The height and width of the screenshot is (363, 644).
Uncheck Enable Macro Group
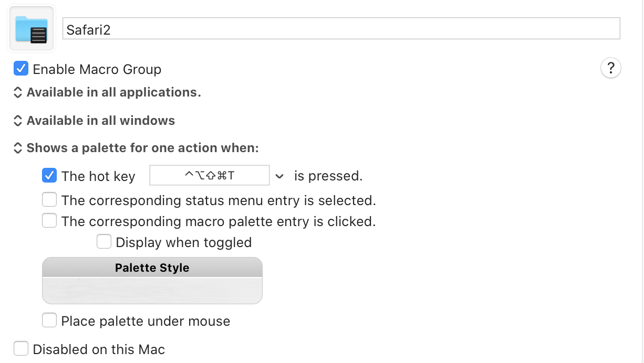[x=21, y=68]
